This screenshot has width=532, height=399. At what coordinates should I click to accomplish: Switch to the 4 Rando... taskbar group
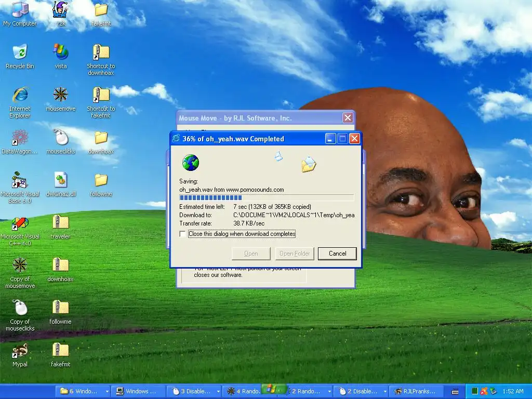243,391
